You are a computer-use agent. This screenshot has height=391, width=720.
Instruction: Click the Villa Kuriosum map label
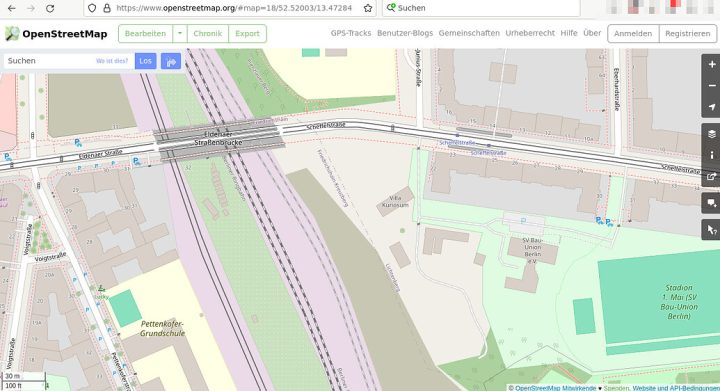(395, 202)
